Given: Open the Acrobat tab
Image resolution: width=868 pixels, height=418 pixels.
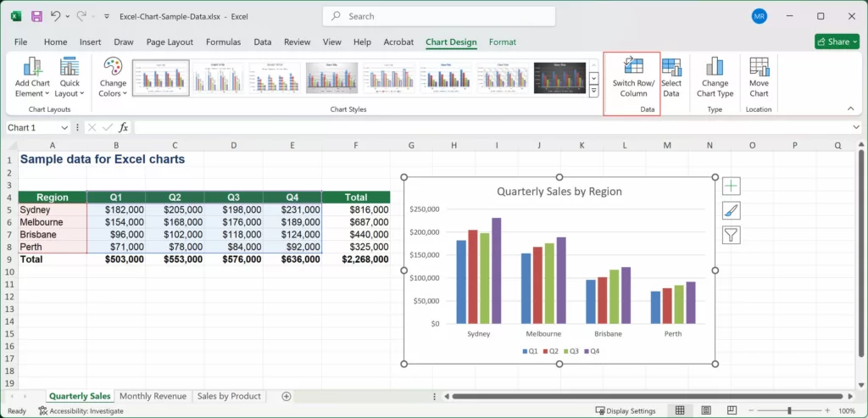Looking at the screenshot, I should pyautogui.click(x=398, y=42).
